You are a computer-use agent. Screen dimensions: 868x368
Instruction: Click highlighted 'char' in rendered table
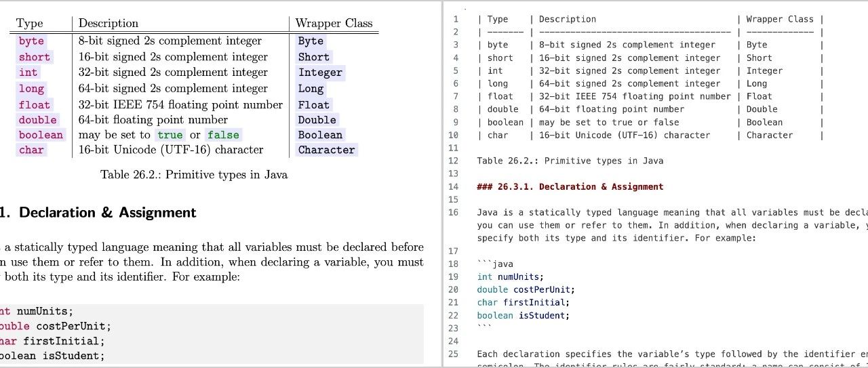tap(31, 150)
